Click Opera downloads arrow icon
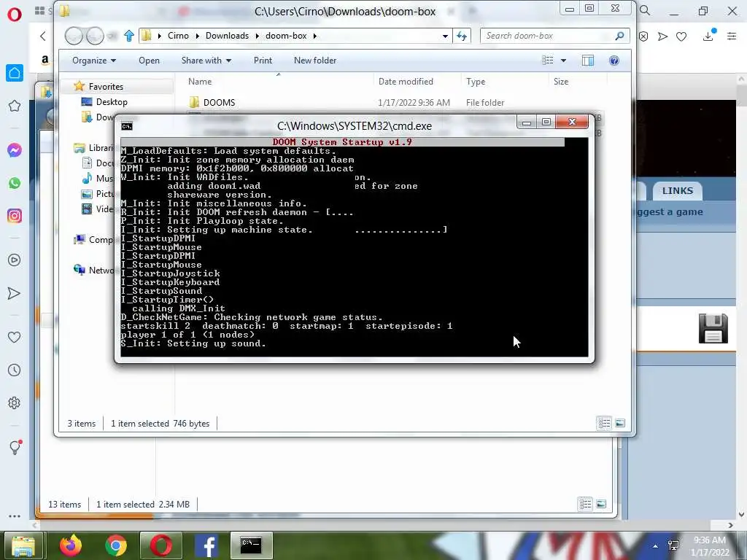This screenshot has width=747, height=560. click(x=708, y=36)
